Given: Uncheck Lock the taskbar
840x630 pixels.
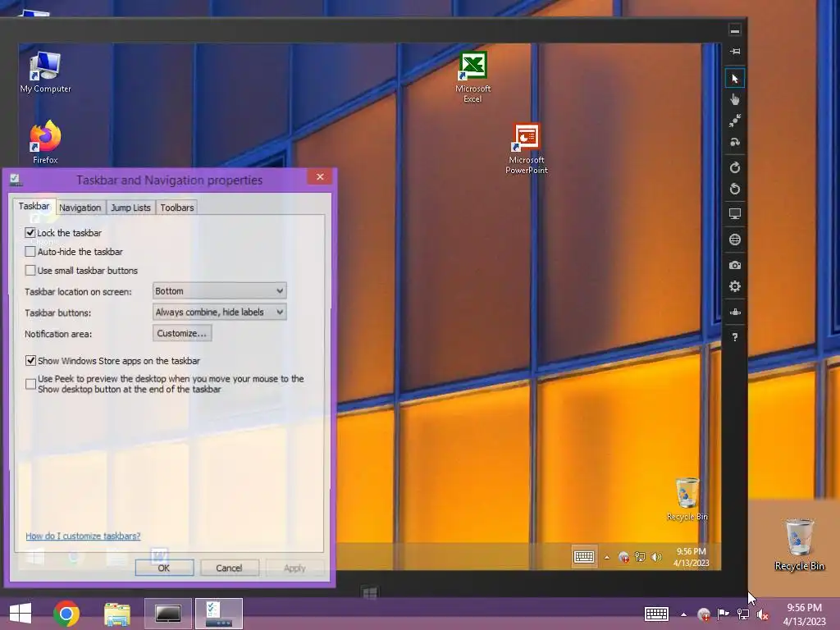Looking at the screenshot, I should coord(30,232).
